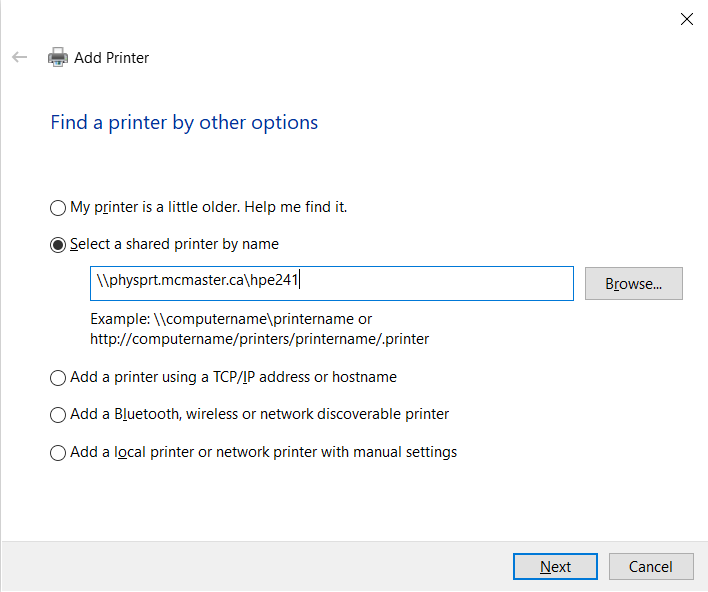
Task: Cancel the Add Printer wizard
Action: pyautogui.click(x=650, y=566)
